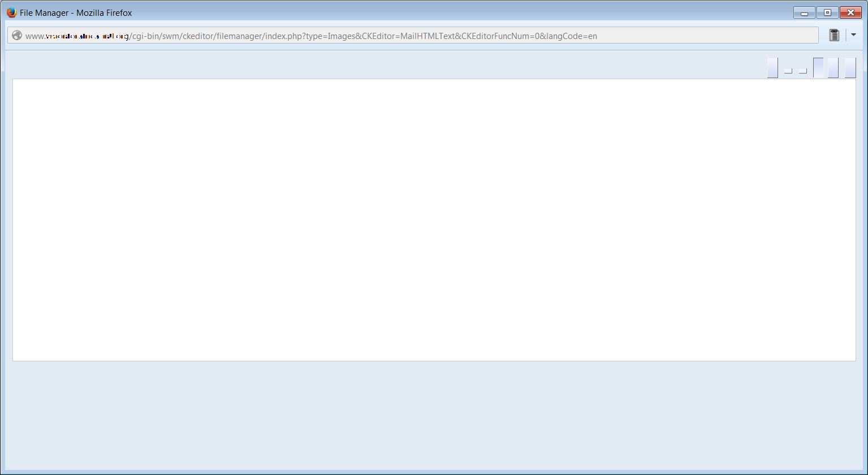Click the second small blank toolbar button
Screen dimensions: 868x475
pyautogui.click(x=802, y=71)
